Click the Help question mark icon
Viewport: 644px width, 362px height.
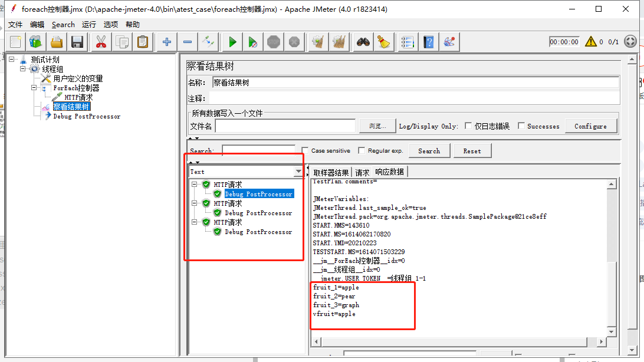[428, 42]
